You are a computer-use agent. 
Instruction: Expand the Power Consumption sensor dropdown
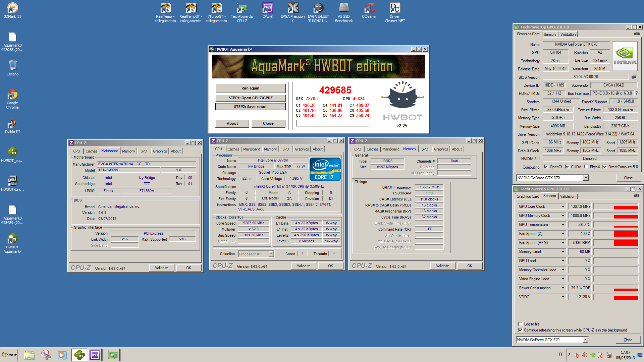(563, 288)
